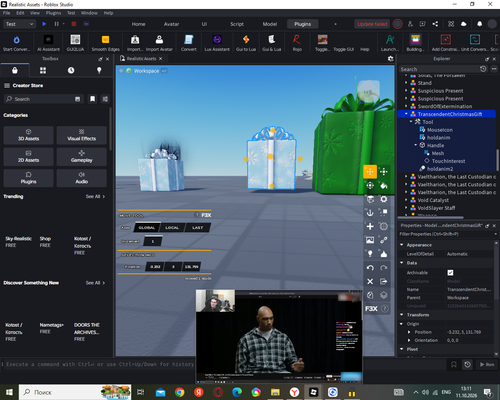
Task: Expand the Void Catalyst node
Action: pos(406,200)
